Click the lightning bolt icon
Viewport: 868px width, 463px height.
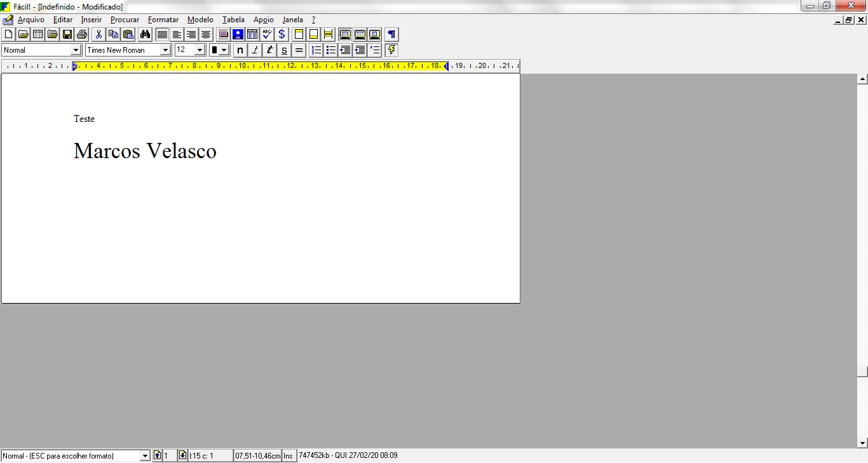point(391,50)
